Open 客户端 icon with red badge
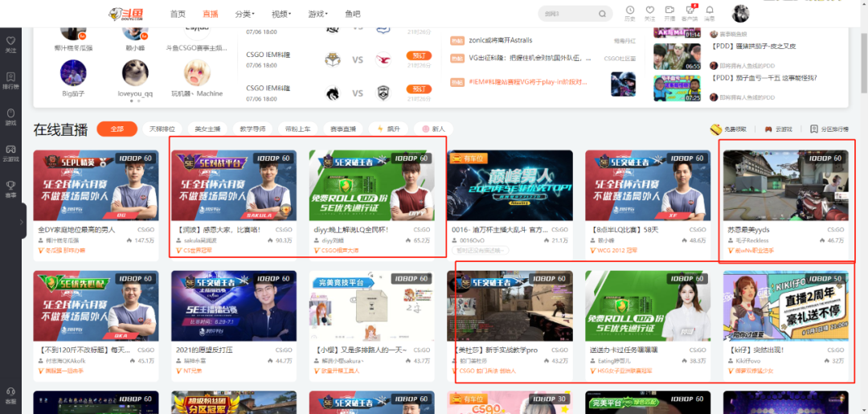This screenshot has height=414, width=868. pos(690,10)
